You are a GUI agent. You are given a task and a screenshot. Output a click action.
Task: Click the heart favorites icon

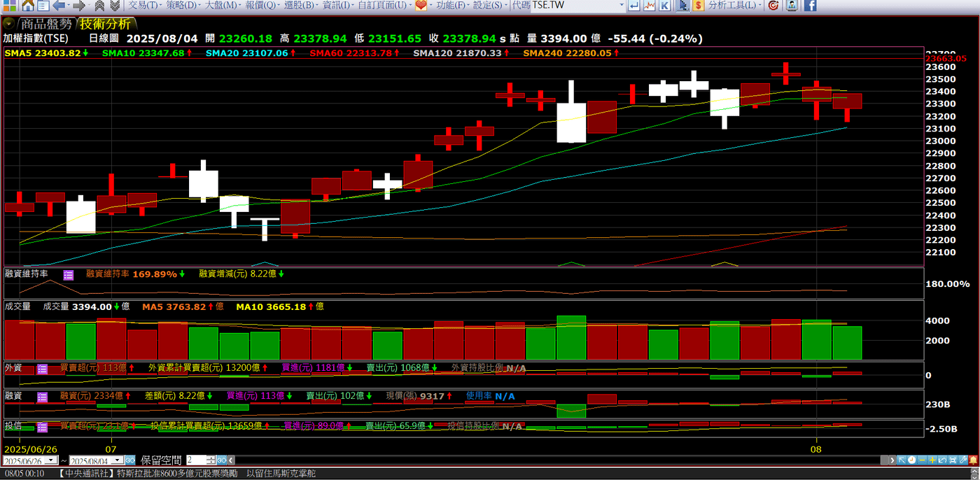point(421,6)
